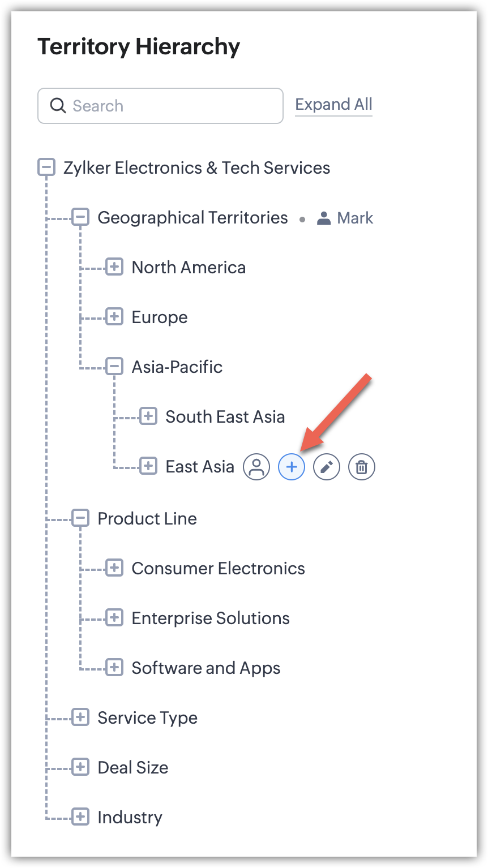The width and height of the screenshot is (488, 868).
Task: Expand the Service Type territory
Action: pos(80,717)
